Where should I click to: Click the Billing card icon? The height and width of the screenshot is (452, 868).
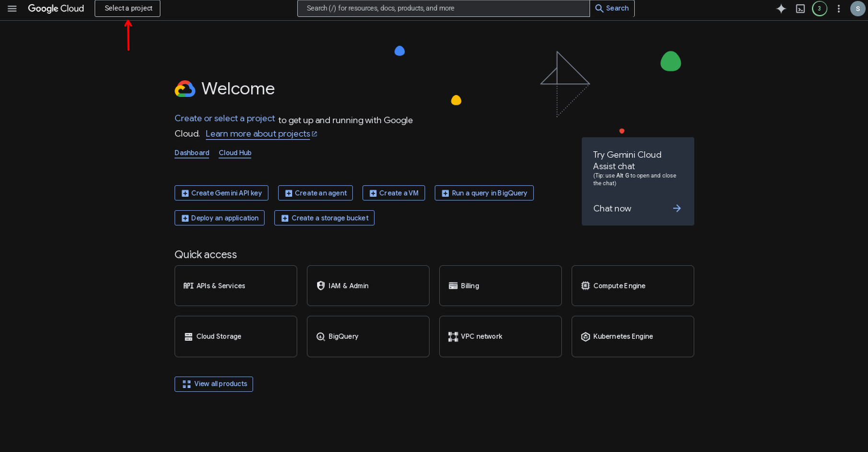pyautogui.click(x=453, y=285)
